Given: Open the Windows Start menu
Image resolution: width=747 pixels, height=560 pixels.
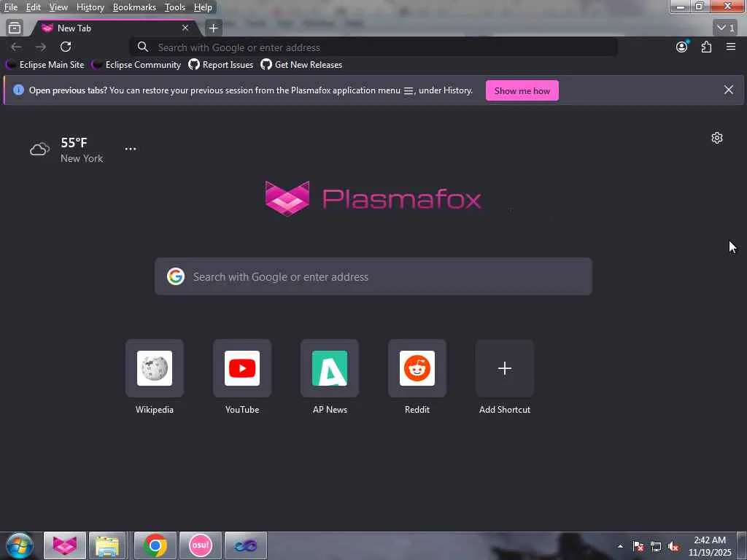Looking at the screenshot, I should point(20,545).
